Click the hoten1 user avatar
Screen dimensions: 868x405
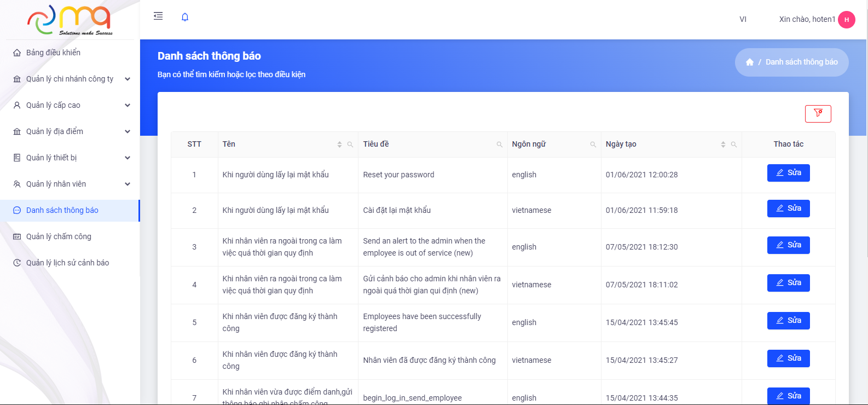pyautogui.click(x=846, y=20)
